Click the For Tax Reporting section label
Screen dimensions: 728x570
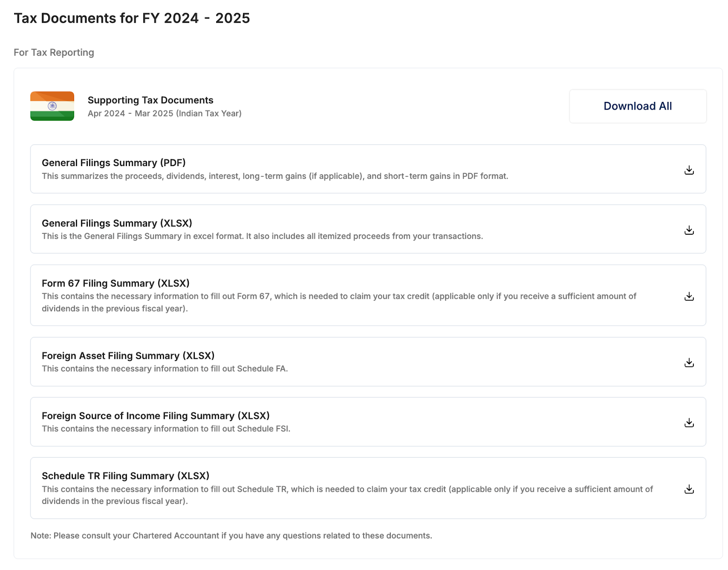click(54, 53)
